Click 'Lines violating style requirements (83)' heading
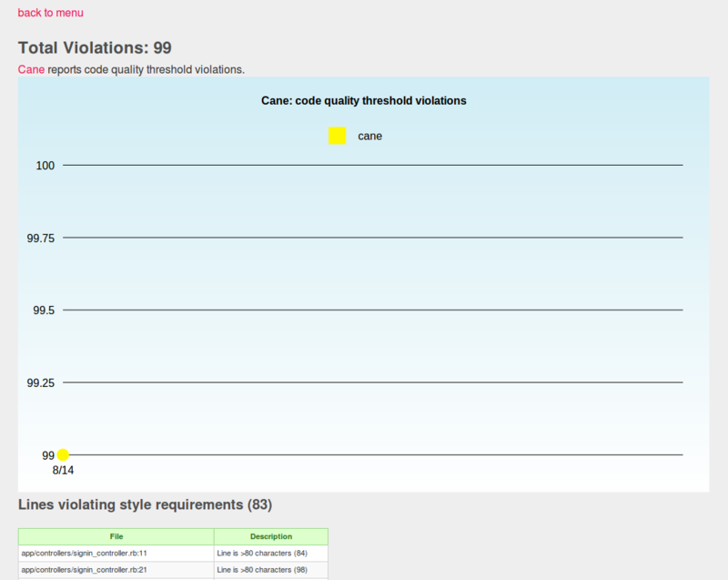The height and width of the screenshot is (580, 728). click(145, 504)
